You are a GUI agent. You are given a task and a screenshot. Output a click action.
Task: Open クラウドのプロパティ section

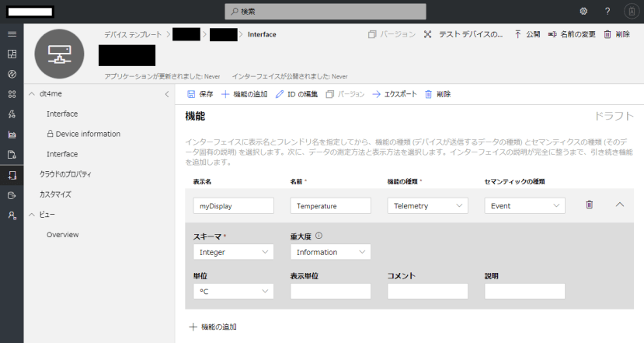(x=65, y=174)
